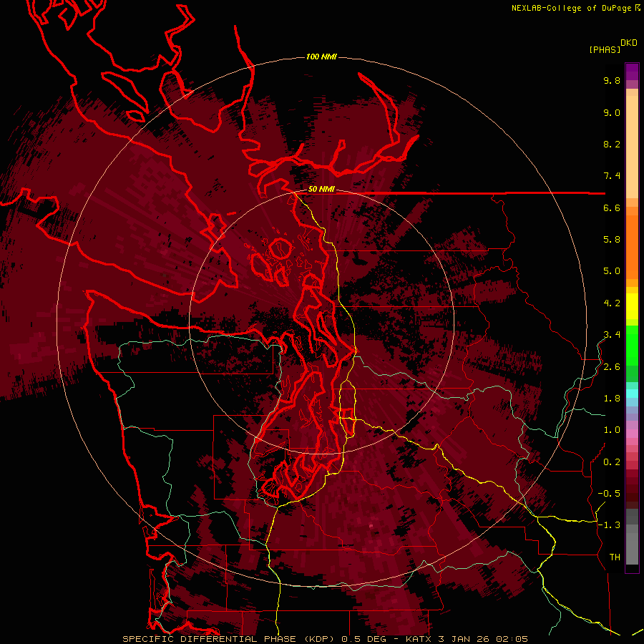Click the 4.2 scale value
This screenshot has width=644, height=644.
coord(612,303)
